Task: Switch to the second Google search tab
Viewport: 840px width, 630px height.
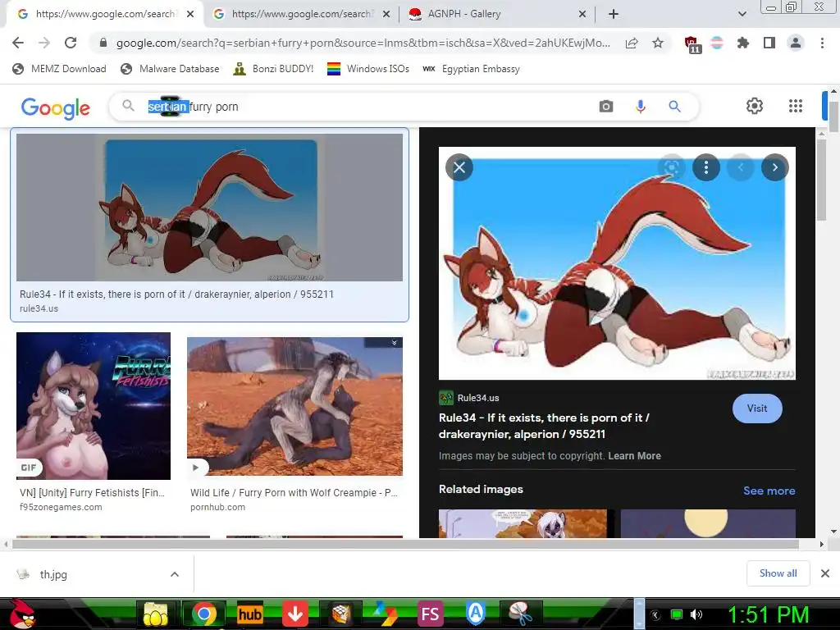Action: [300, 14]
